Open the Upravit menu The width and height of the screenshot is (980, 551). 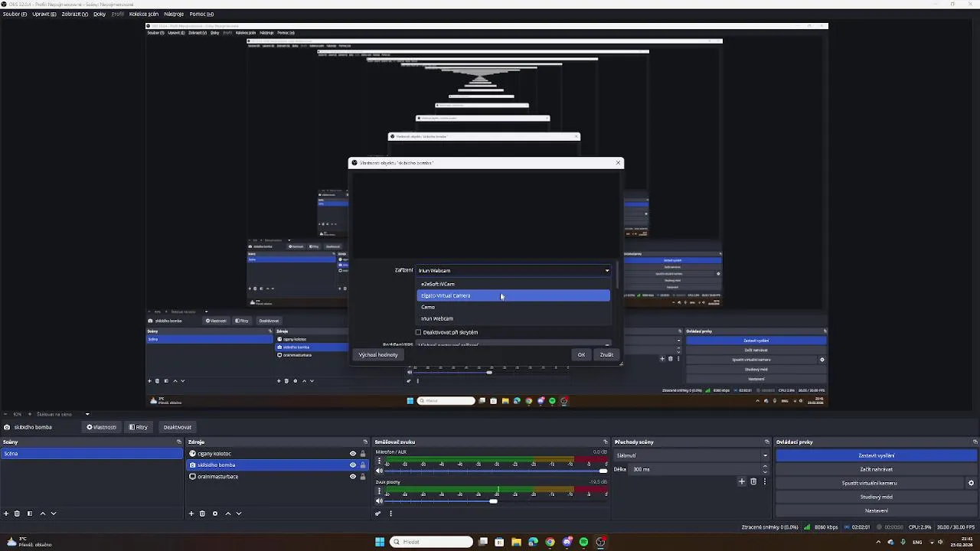pyautogui.click(x=44, y=14)
